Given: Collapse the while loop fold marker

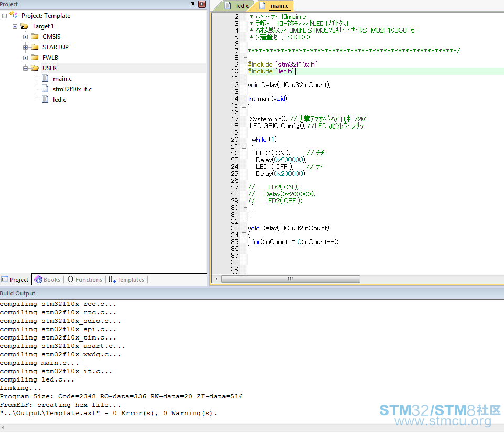Looking at the screenshot, I should tap(244, 146).
